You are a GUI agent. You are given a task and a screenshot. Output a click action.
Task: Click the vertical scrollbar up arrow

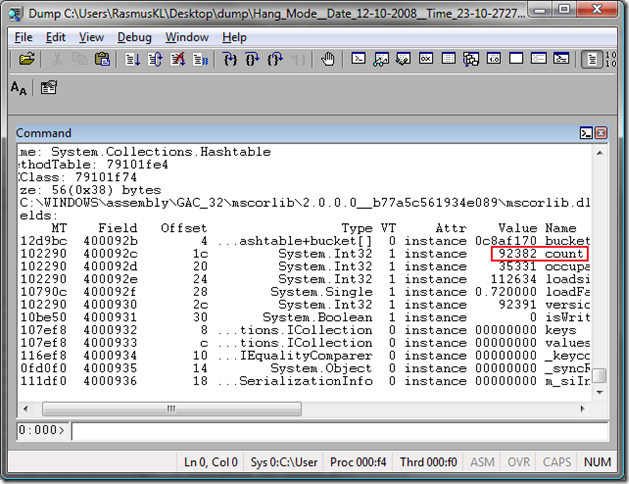click(600, 153)
